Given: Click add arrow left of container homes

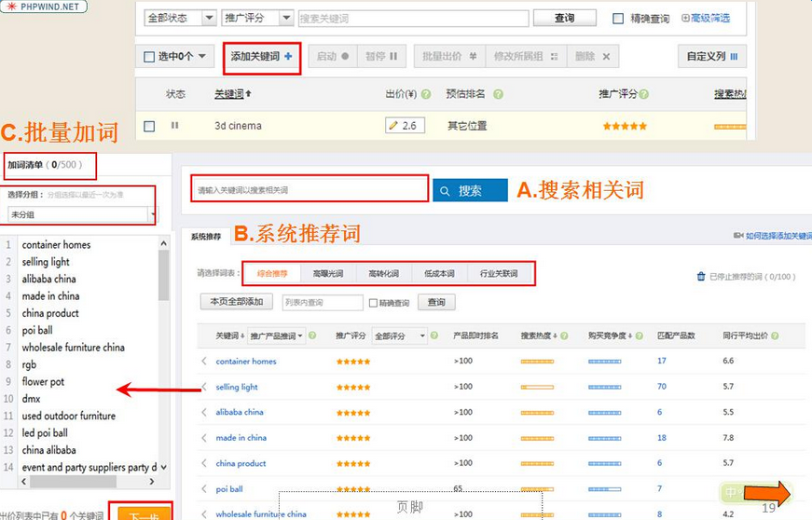Looking at the screenshot, I should pyautogui.click(x=204, y=362).
